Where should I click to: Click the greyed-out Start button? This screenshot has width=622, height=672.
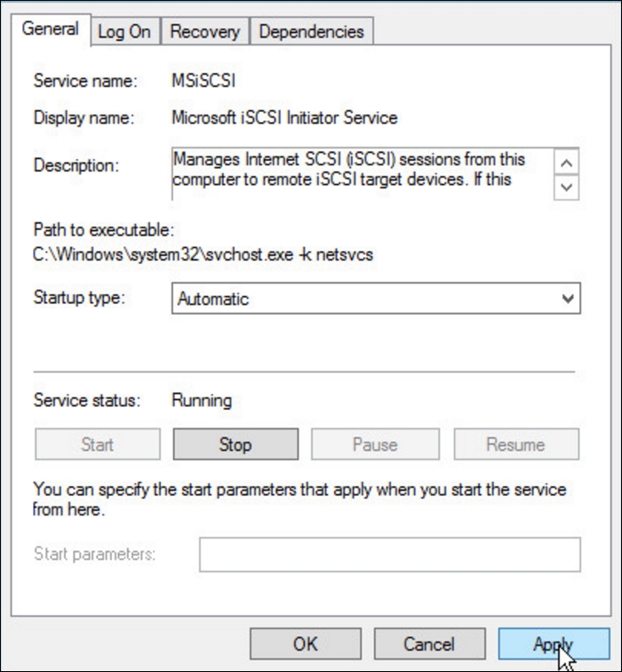(x=97, y=444)
